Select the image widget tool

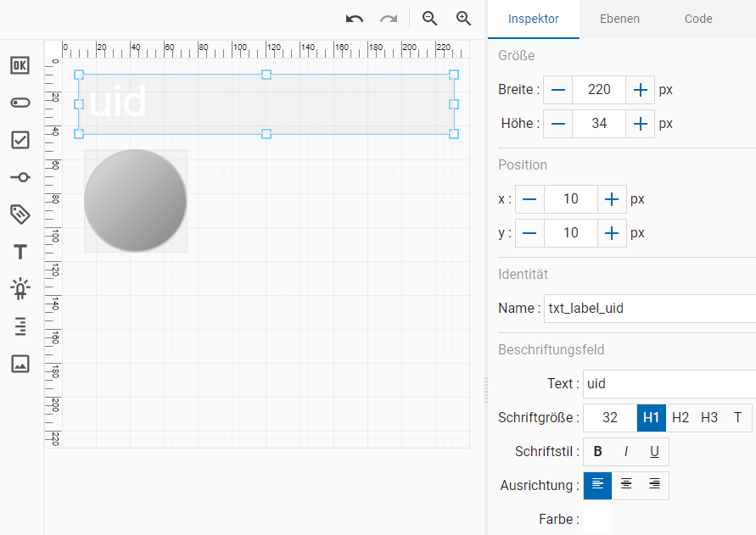click(x=20, y=364)
